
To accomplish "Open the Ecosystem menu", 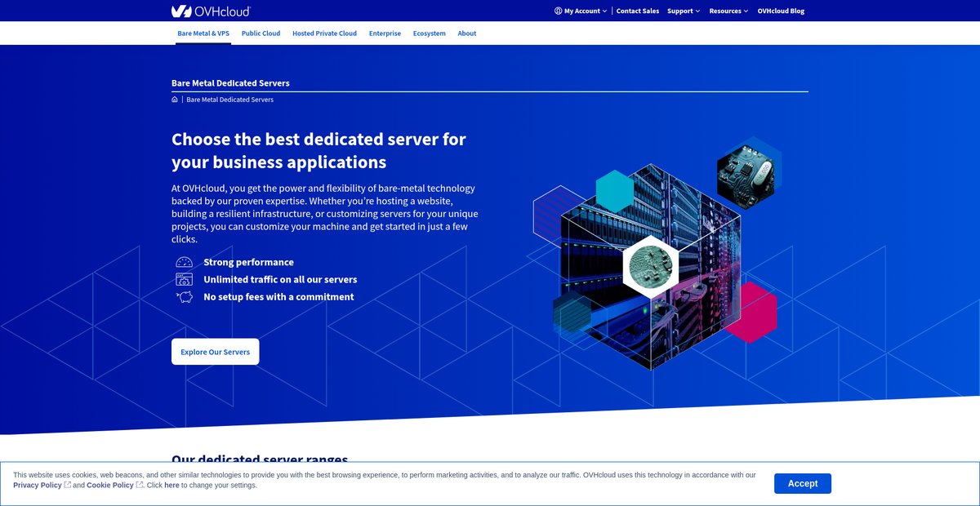I will (x=430, y=33).
